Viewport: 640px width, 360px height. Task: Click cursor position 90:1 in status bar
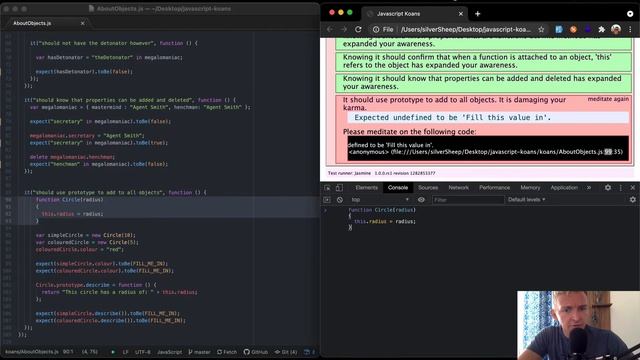[68, 352]
